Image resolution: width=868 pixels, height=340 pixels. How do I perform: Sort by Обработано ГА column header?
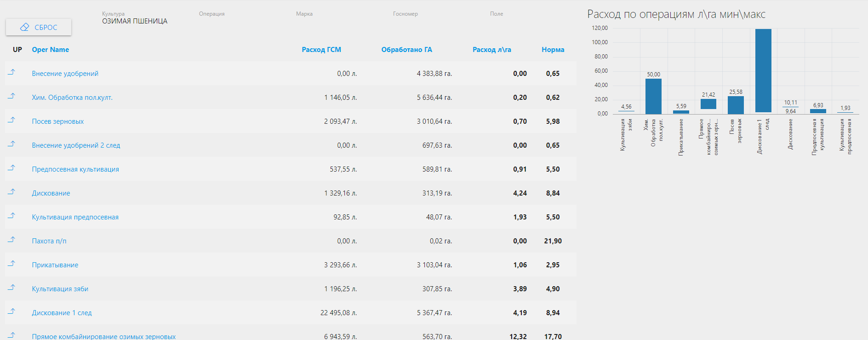click(x=406, y=50)
